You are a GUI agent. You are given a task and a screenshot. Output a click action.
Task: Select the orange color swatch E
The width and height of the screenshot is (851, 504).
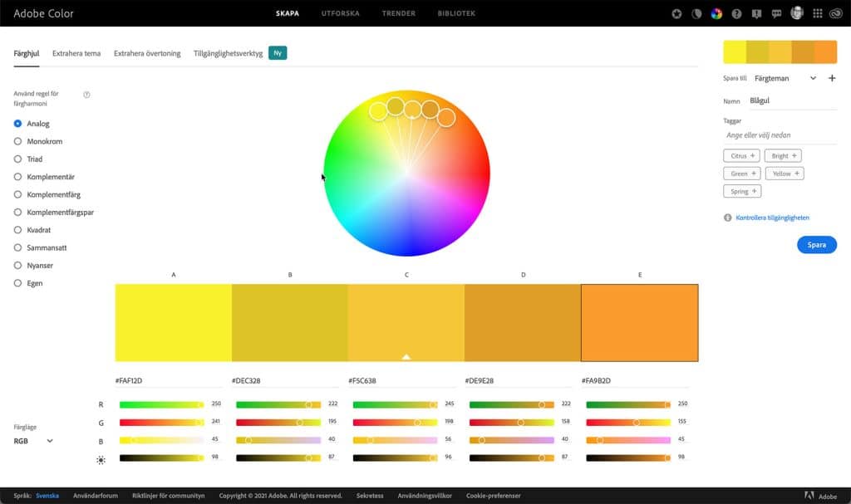640,323
